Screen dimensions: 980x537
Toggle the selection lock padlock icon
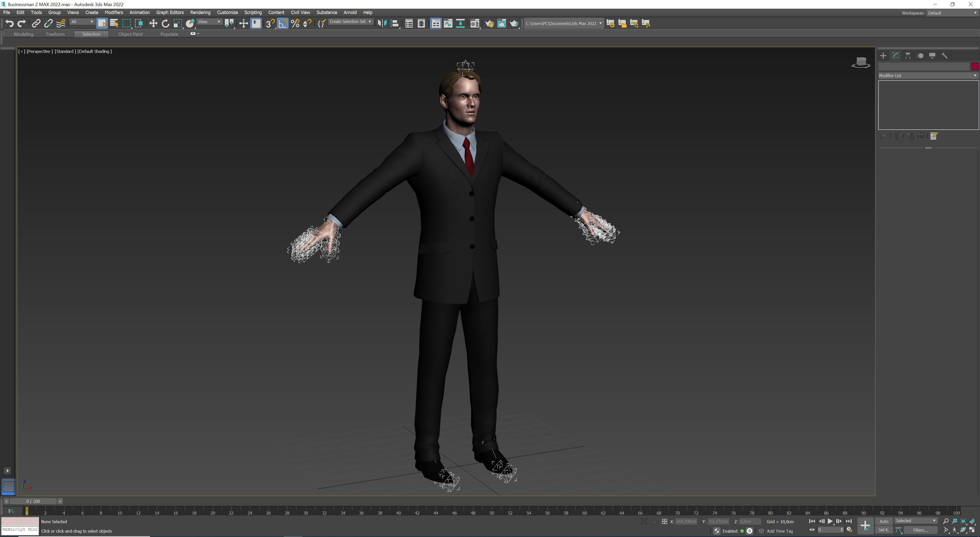pyautogui.click(x=654, y=522)
